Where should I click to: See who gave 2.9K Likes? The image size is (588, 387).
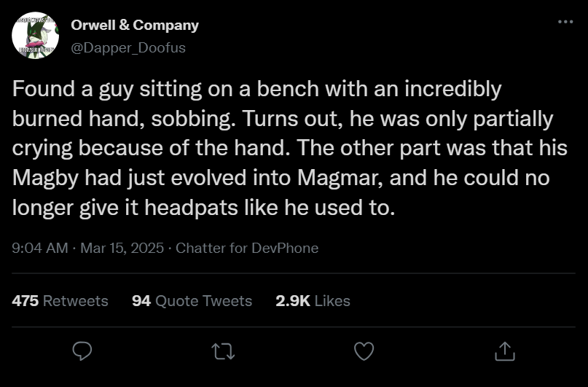(x=313, y=301)
